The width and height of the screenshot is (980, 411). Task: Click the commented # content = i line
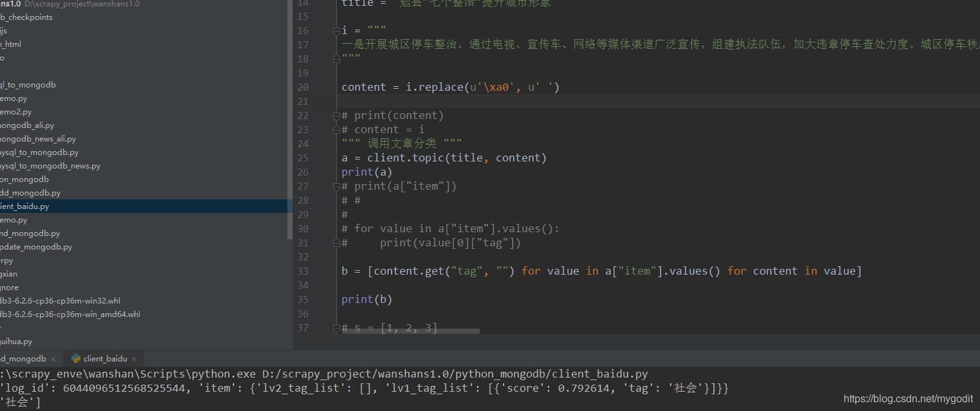(x=383, y=130)
